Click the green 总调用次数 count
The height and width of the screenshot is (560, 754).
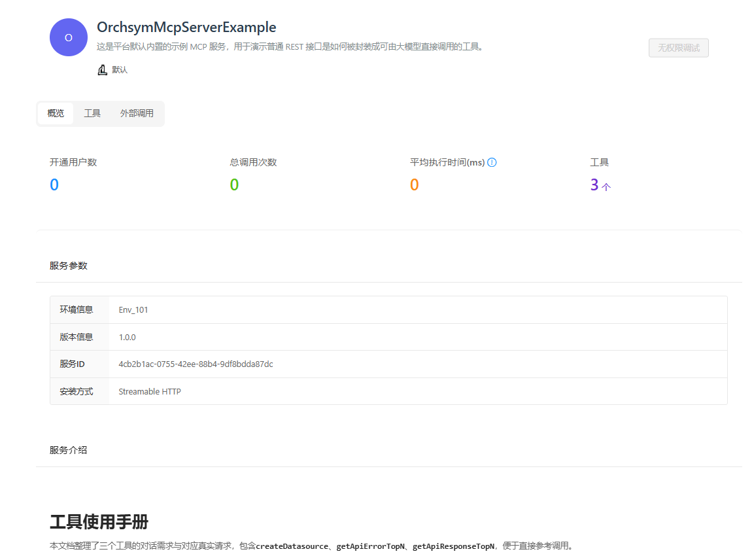(234, 185)
